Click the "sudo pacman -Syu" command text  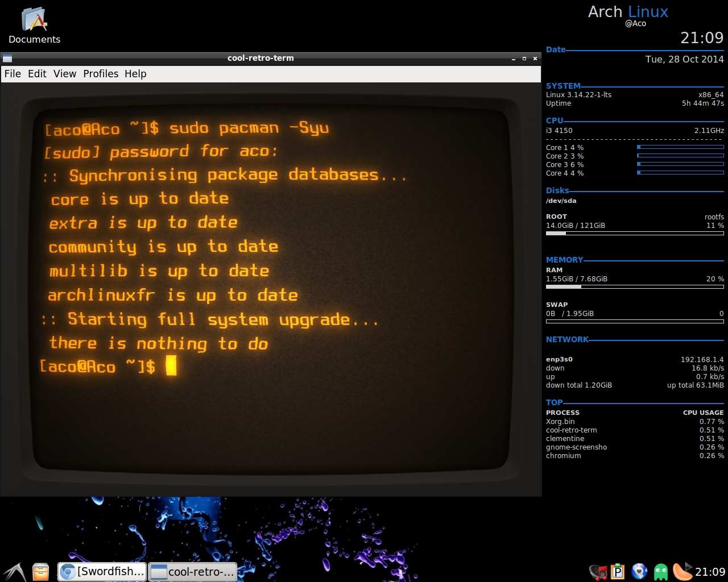point(249,128)
